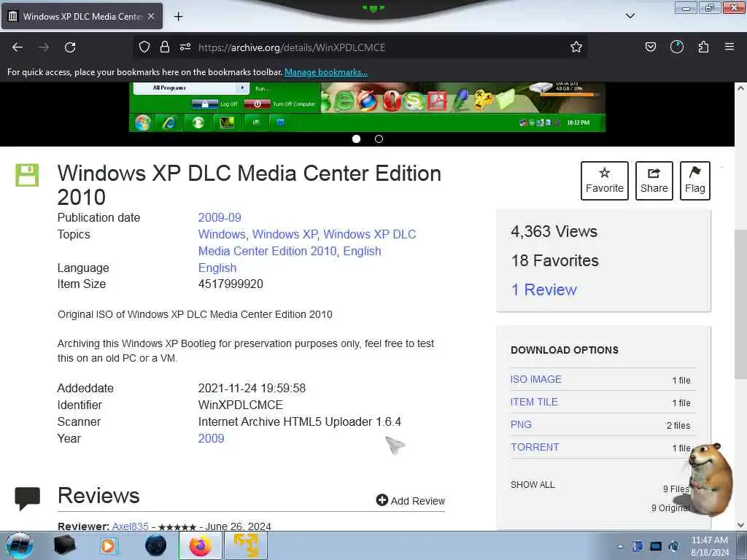Click the system tray clock

(x=710, y=546)
